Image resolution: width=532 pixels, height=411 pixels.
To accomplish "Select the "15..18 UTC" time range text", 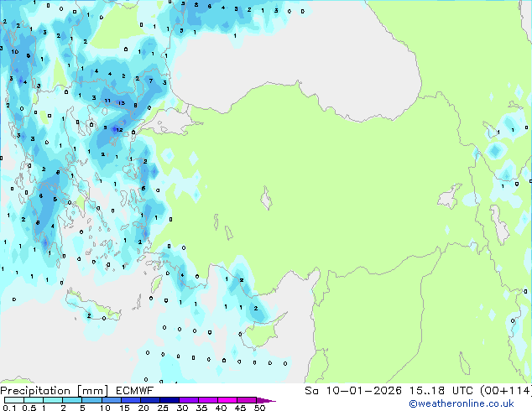I will (441, 391).
